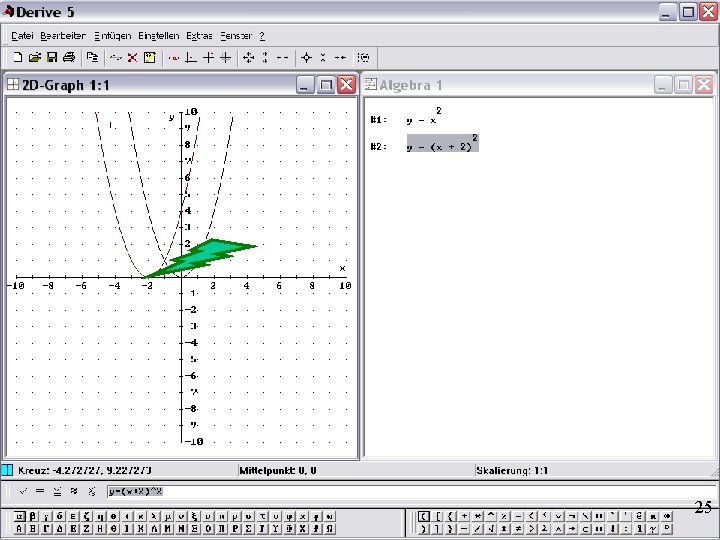The height and width of the screenshot is (540, 720).
Task: Insert capital Omega symbol
Action: [x=329, y=529]
